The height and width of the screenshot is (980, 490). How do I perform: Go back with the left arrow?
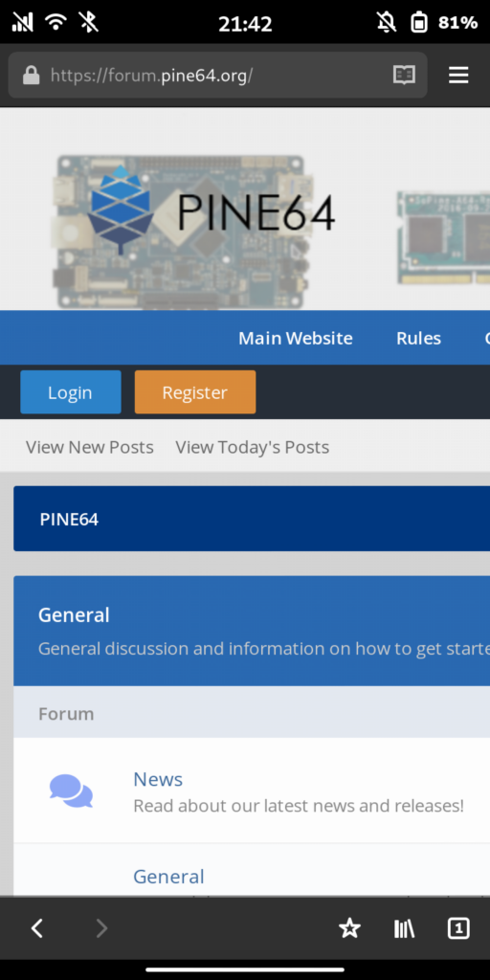point(37,928)
